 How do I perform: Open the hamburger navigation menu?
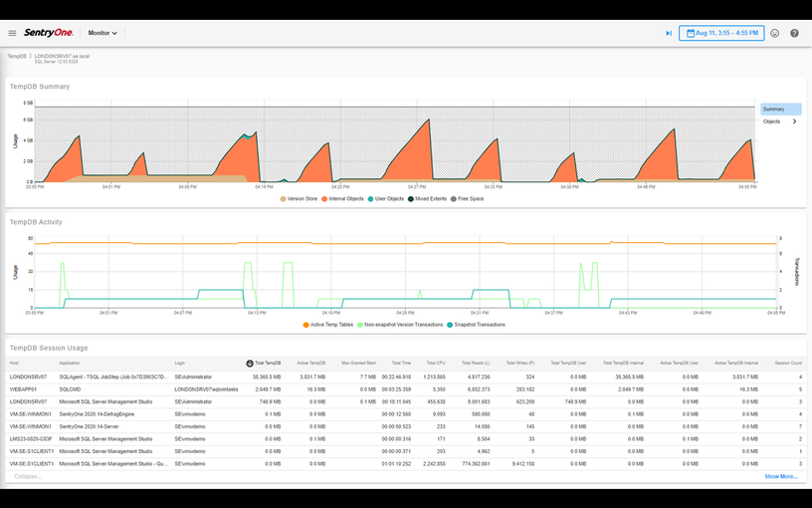(x=12, y=33)
